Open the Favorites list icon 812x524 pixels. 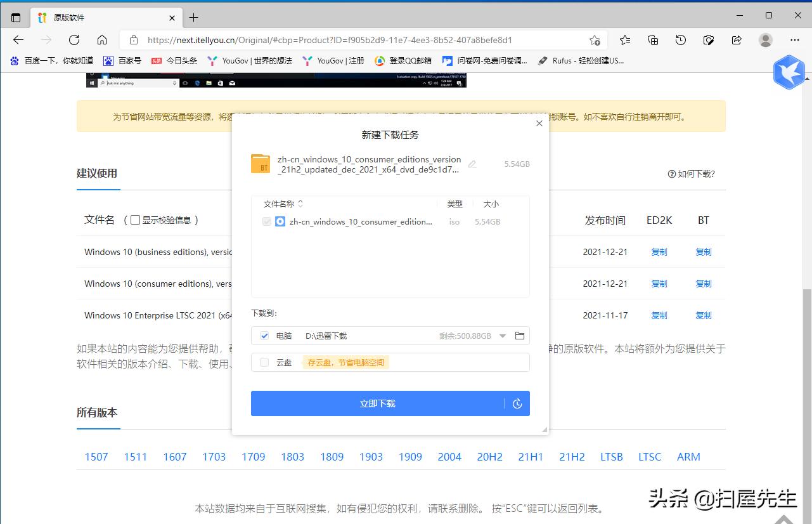(x=625, y=40)
